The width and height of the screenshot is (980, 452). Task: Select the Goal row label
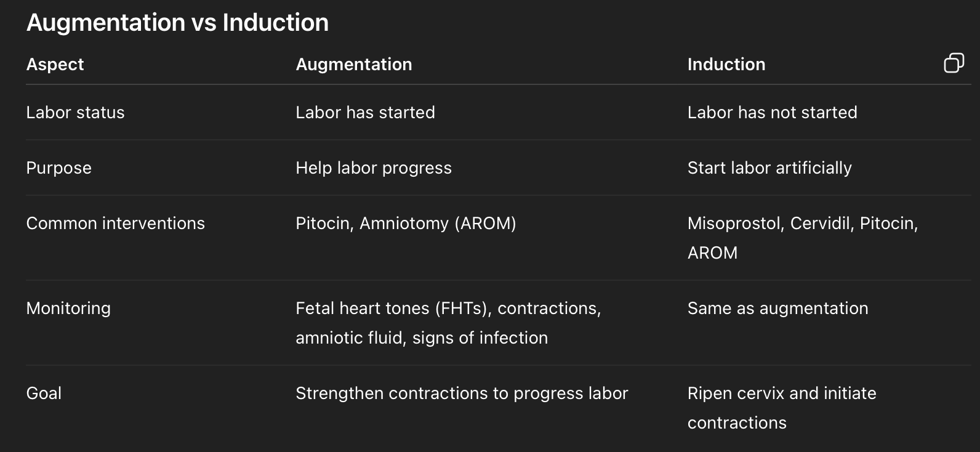(44, 393)
